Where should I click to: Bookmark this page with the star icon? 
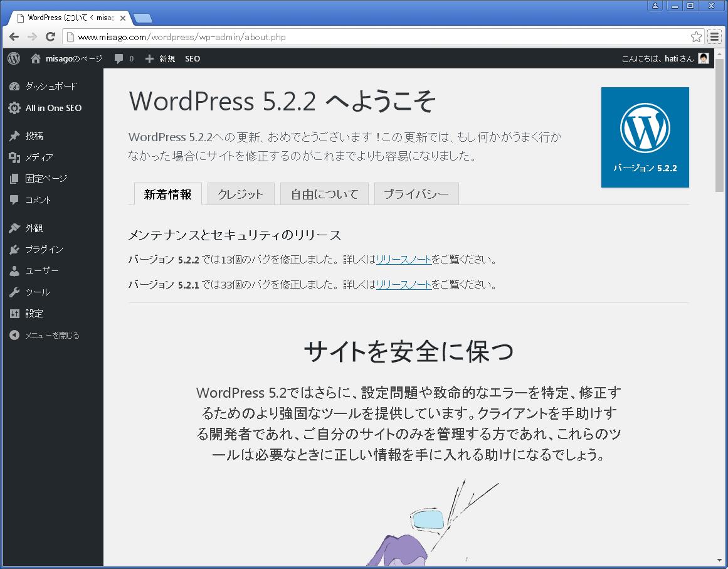pos(696,36)
